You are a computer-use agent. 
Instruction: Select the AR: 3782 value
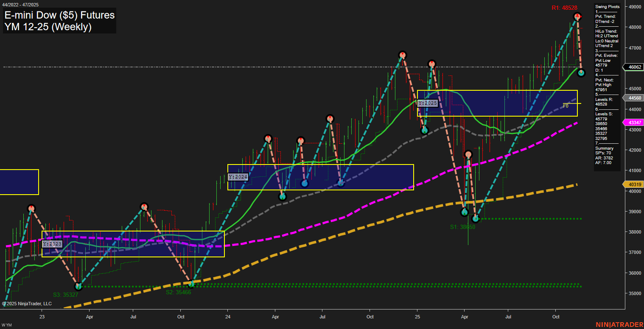click(x=604, y=158)
